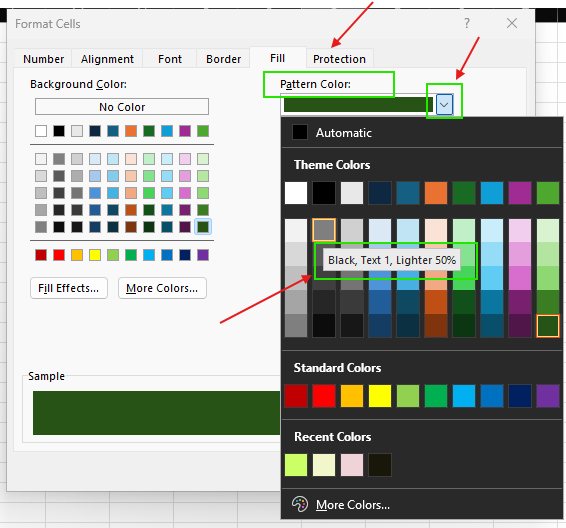This screenshot has height=528, width=566.
Task: Pick black in Background Color top row
Action: click(x=59, y=131)
